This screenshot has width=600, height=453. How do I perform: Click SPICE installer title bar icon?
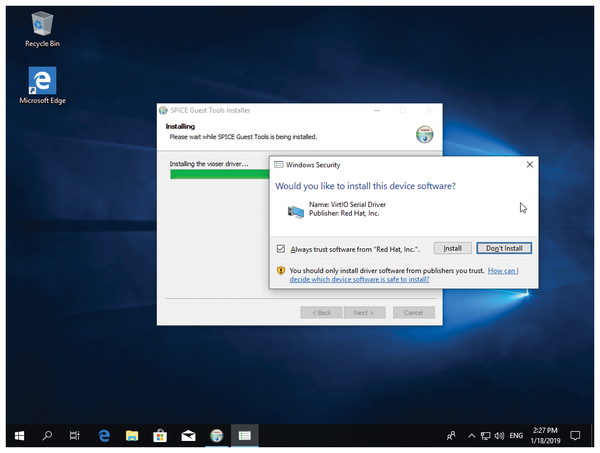coord(163,110)
